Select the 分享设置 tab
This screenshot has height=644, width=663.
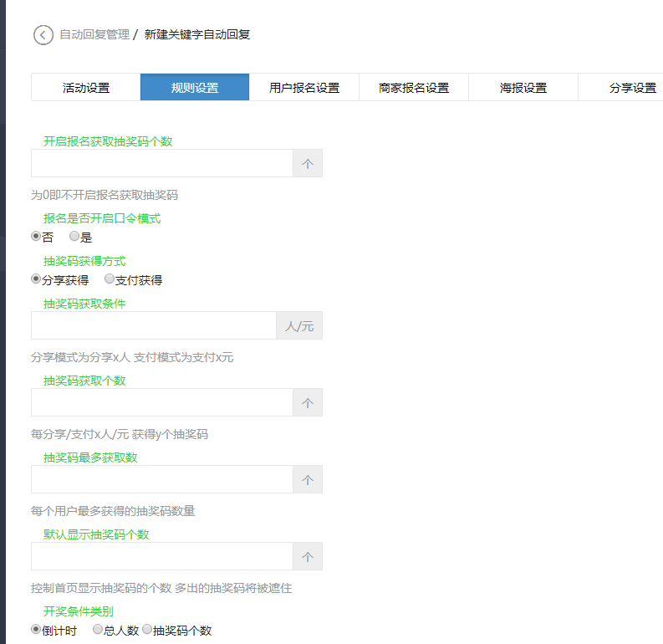632,88
